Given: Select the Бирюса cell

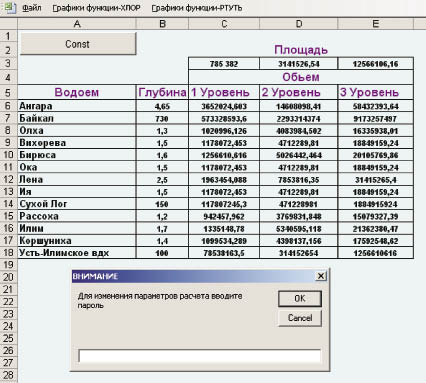Looking at the screenshot, I should (x=77, y=155).
